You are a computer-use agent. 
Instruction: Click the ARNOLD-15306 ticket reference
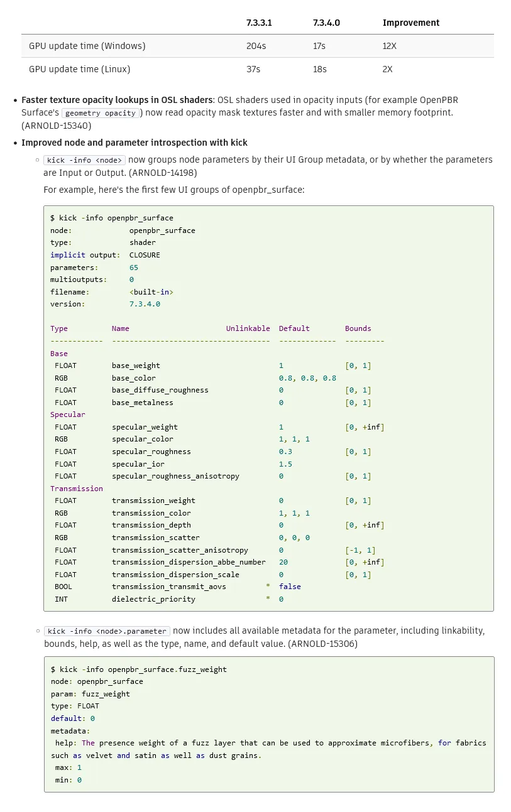click(x=323, y=644)
